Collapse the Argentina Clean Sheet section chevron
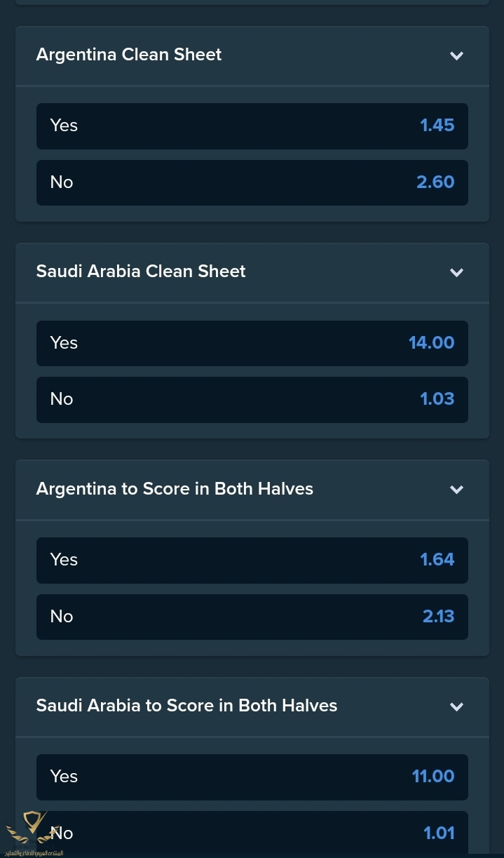Image resolution: width=504 pixels, height=858 pixels. coord(456,55)
